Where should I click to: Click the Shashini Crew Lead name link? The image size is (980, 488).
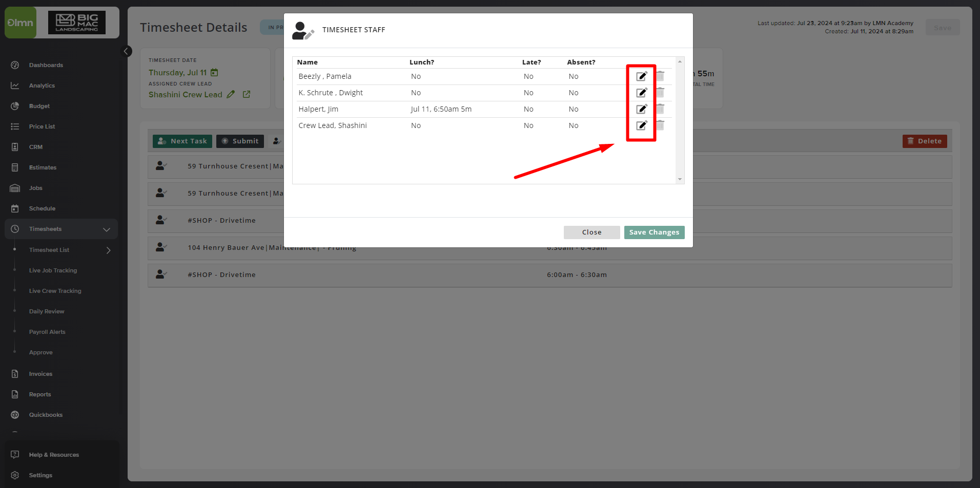[x=186, y=95]
